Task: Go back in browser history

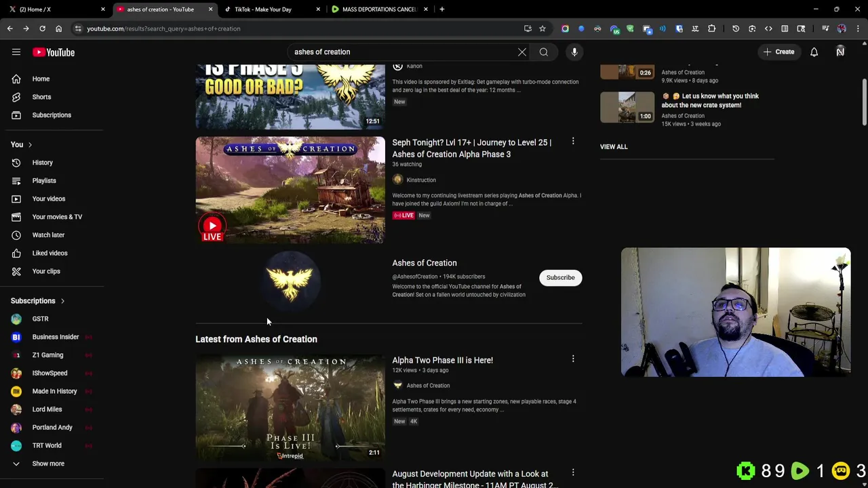Action: (9, 28)
